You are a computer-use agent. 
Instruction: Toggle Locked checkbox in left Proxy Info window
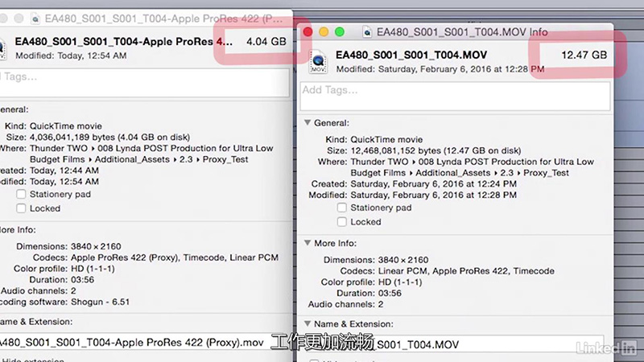21,208
